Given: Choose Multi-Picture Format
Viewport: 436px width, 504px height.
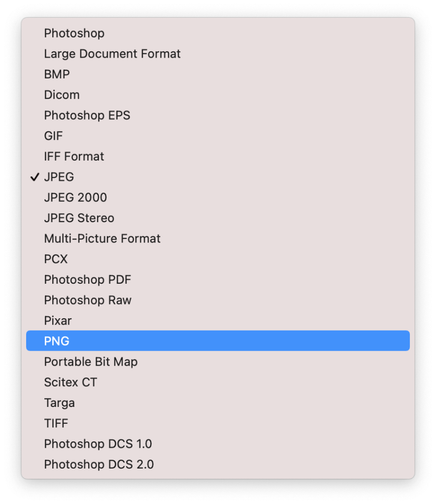Looking at the screenshot, I should [x=218, y=239].
